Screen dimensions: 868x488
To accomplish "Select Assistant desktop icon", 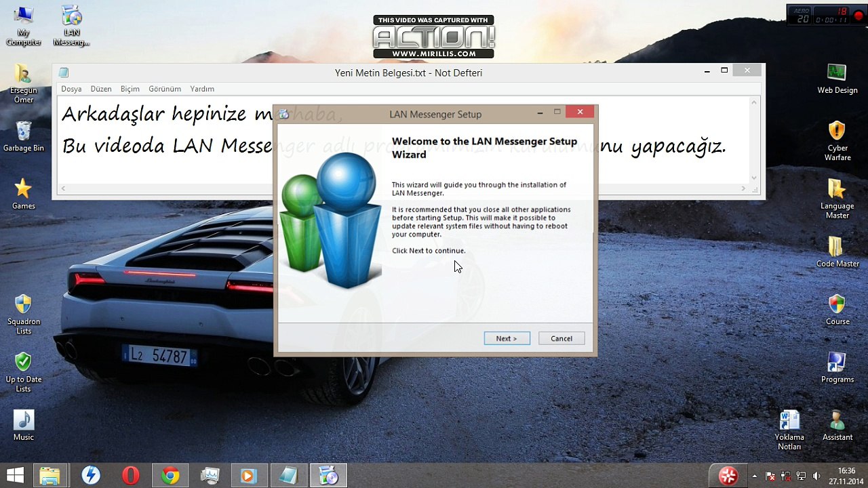I will click(x=837, y=426).
